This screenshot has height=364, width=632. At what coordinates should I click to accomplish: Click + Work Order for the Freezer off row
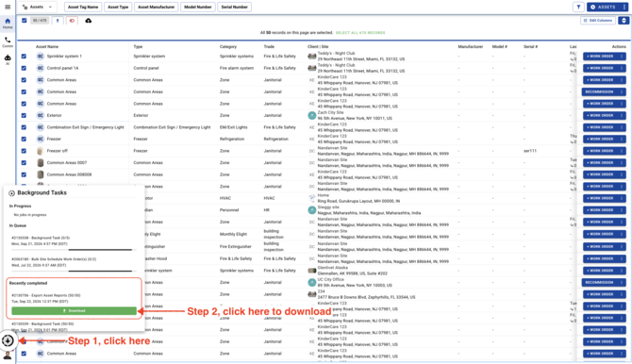(x=600, y=151)
